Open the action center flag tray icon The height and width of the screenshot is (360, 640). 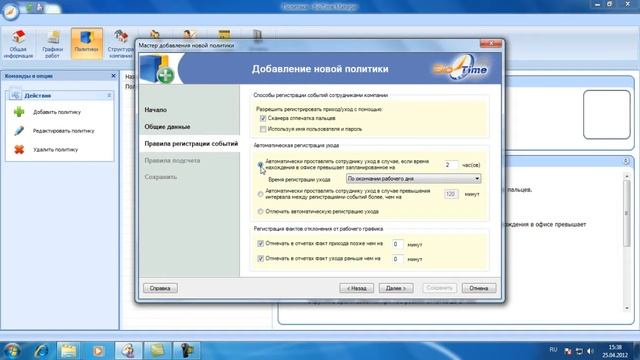pos(568,351)
